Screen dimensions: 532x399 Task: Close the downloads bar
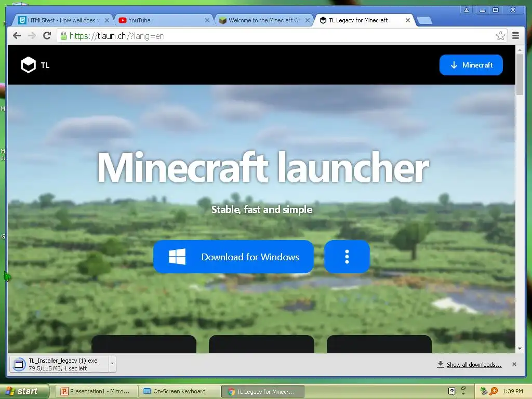pyautogui.click(x=514, y=364)
